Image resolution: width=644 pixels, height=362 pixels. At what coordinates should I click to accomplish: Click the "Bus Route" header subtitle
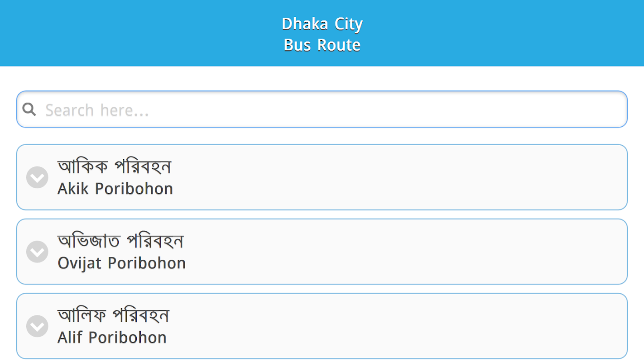(x=322, y=45)
